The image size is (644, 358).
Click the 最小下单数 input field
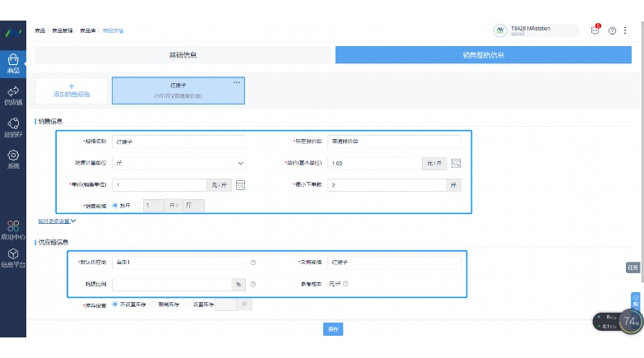point(387,185)
